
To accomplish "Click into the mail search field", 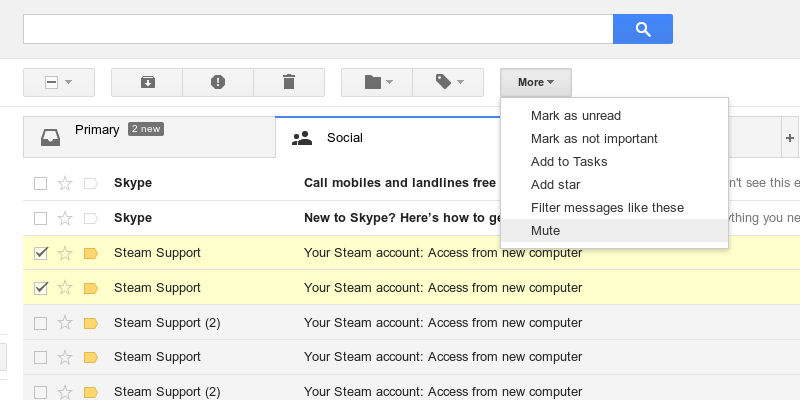I will pos(317,29).
